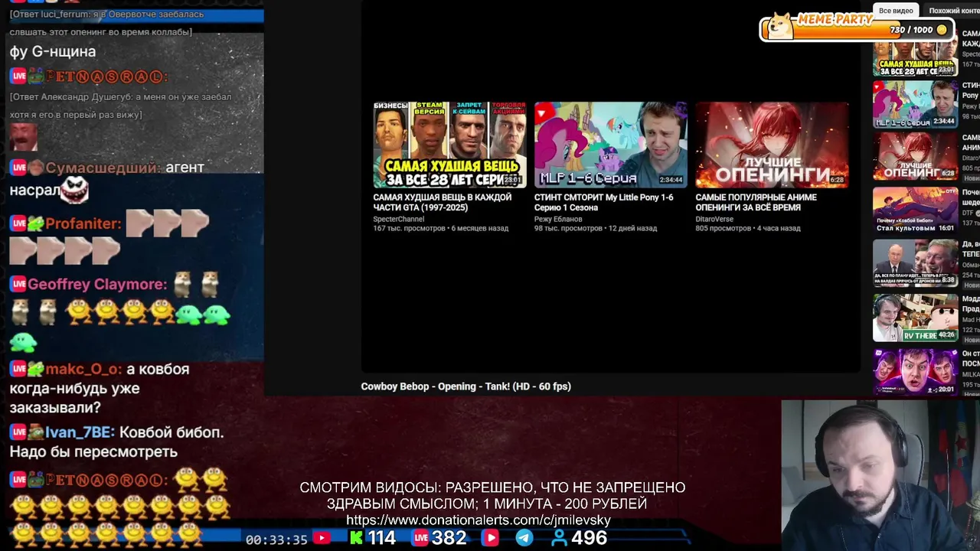This screenshot has width=980, height=551.
Task: Click the stream timer 00:33:35
Action: pyautogui.click(x=276, y=540)
